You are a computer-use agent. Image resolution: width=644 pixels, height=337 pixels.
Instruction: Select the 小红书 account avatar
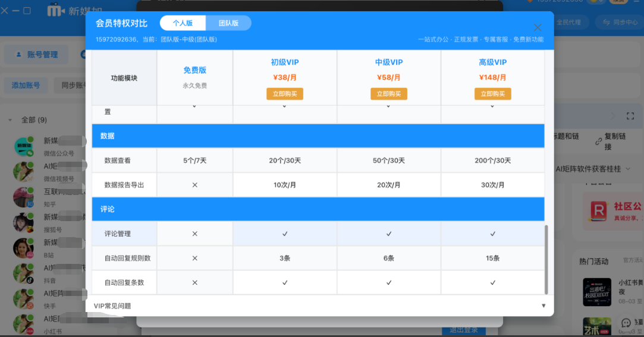click(x=23, y=325)
